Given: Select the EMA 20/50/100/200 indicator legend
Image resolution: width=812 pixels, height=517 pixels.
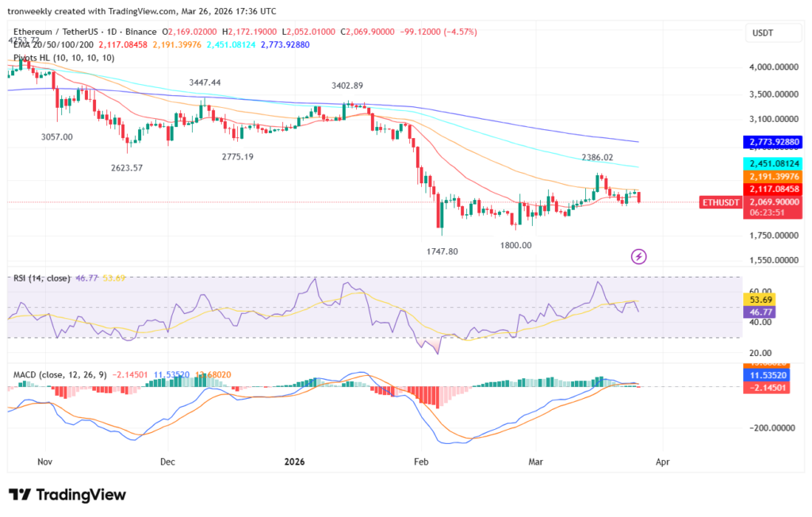Looking at the screenshot, I should pos(53,45).
